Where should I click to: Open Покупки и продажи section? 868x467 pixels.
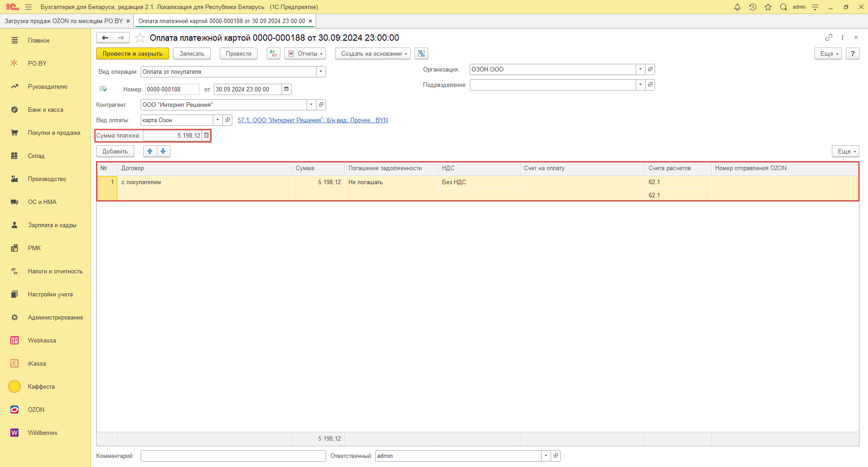pos(54,133)
